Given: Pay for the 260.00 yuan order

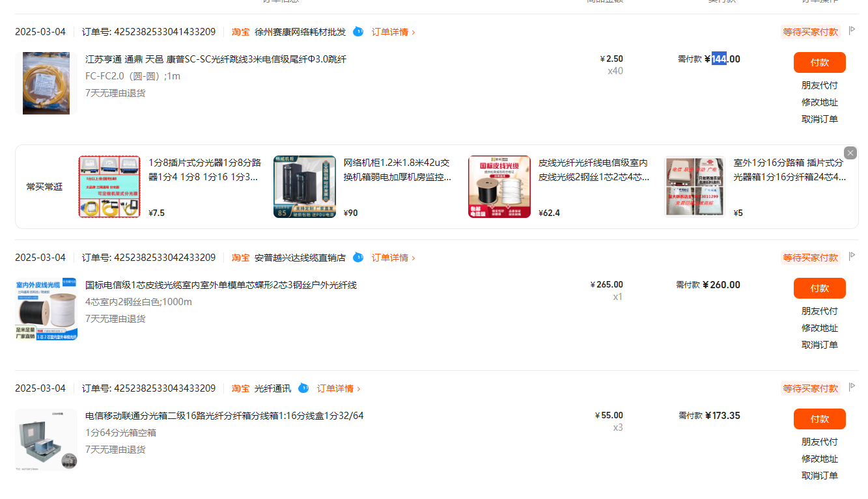Looking at the screenshot, I should (x=819, y=288).
